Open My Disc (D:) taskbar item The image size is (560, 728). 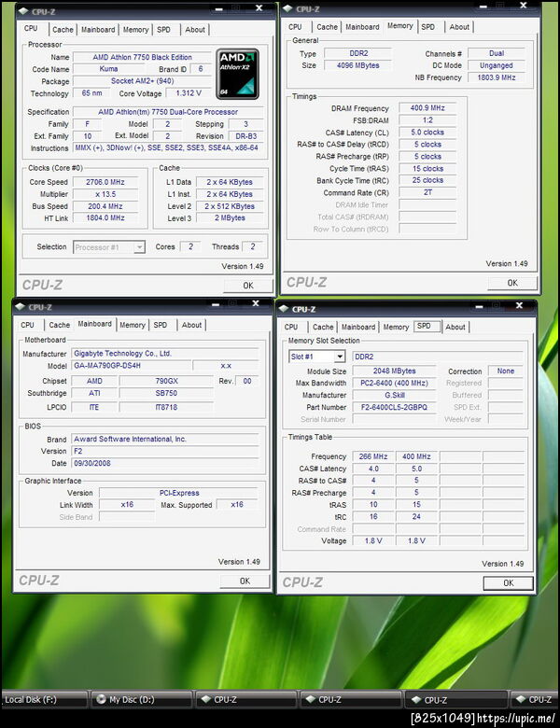pos(141,699)
